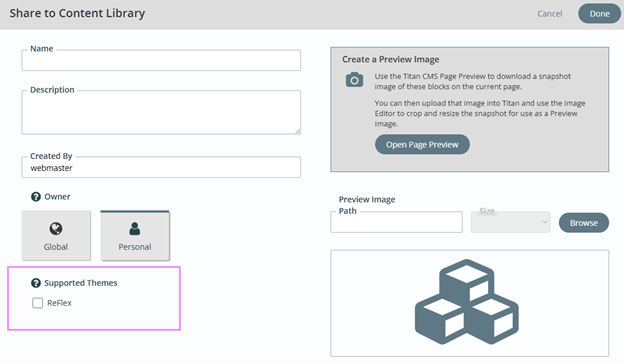Click the ReFlex label text
The height and width of the screenshot is (363, 624).
tap(59, 303)
